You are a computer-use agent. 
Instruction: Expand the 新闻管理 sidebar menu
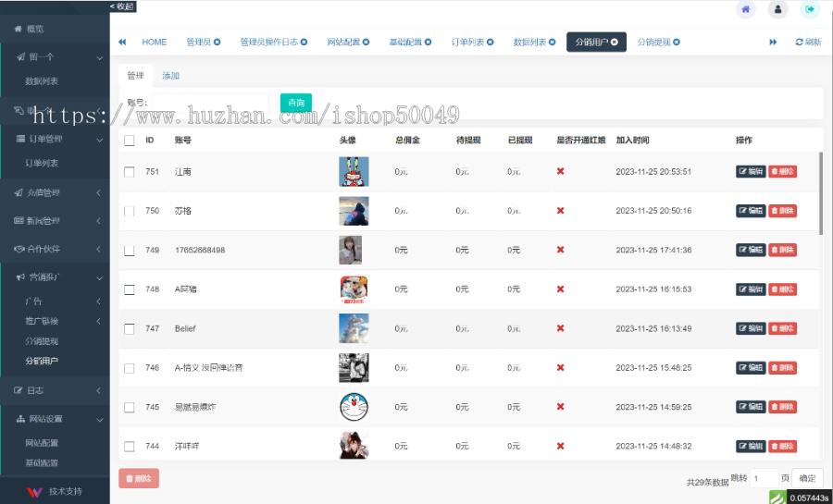coord(55,221)
